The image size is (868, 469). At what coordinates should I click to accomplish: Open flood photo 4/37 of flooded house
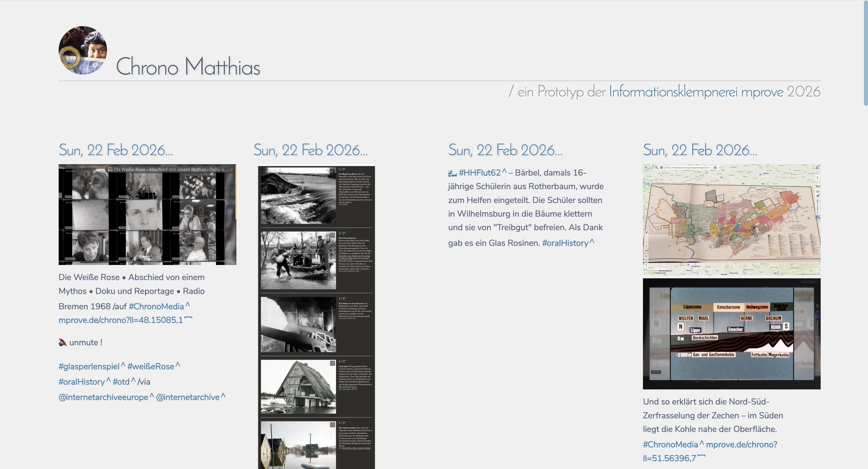(x=298, y=387)
